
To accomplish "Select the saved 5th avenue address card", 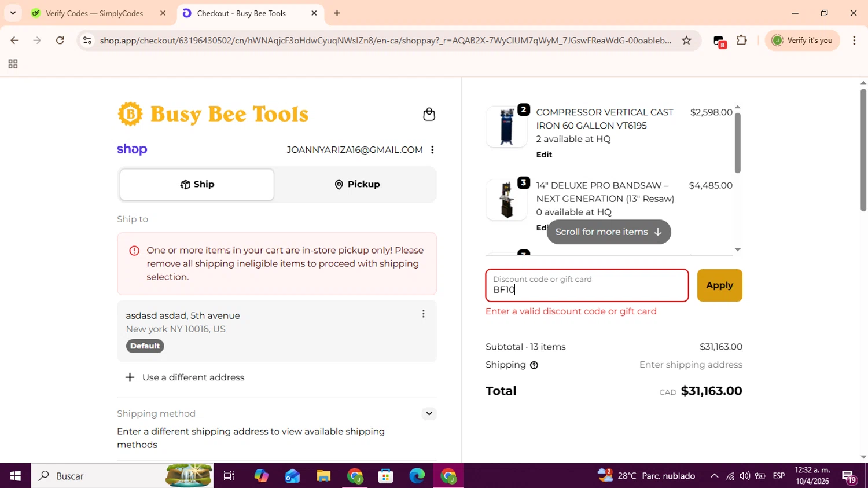I will (x=277, y=331).
